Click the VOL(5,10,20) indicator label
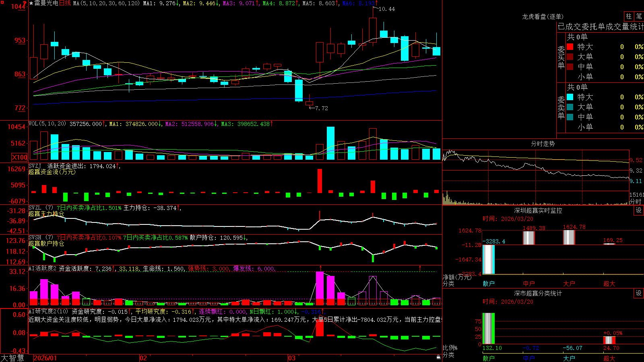644x362 pixels. [47, 124]
